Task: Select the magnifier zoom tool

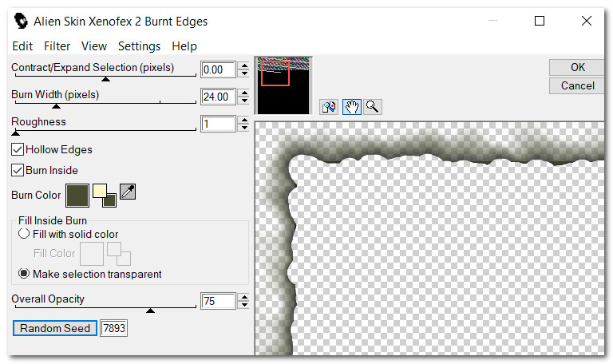Action: click(371, 107)
